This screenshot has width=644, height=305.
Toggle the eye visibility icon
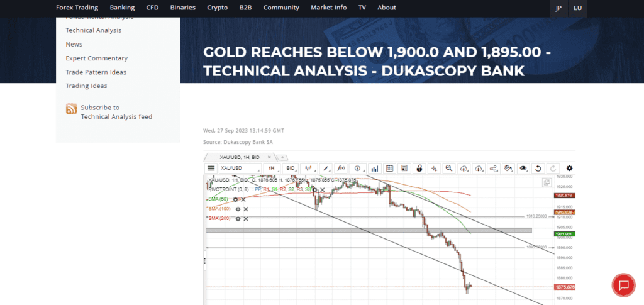tap(523, 169)
